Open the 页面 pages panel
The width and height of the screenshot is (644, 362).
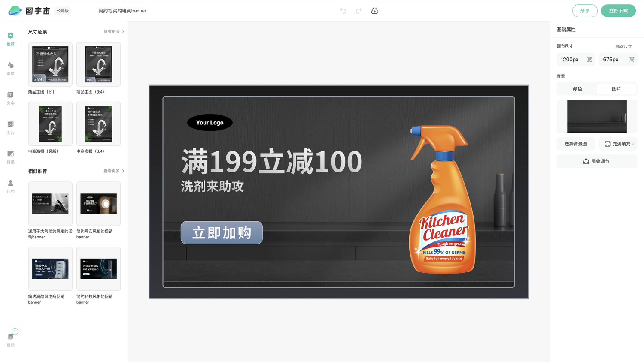[11, 339]
